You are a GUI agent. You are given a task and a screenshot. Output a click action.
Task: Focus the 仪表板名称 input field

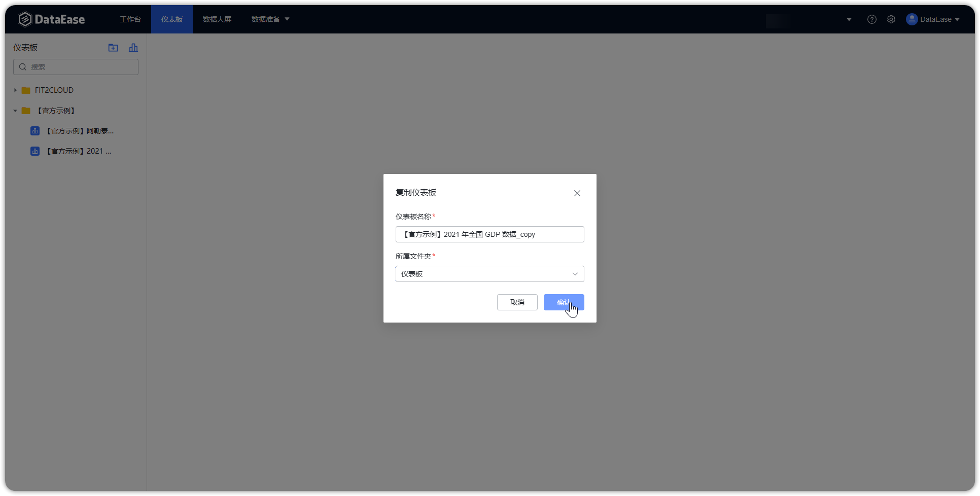click(x=489, y=234)
